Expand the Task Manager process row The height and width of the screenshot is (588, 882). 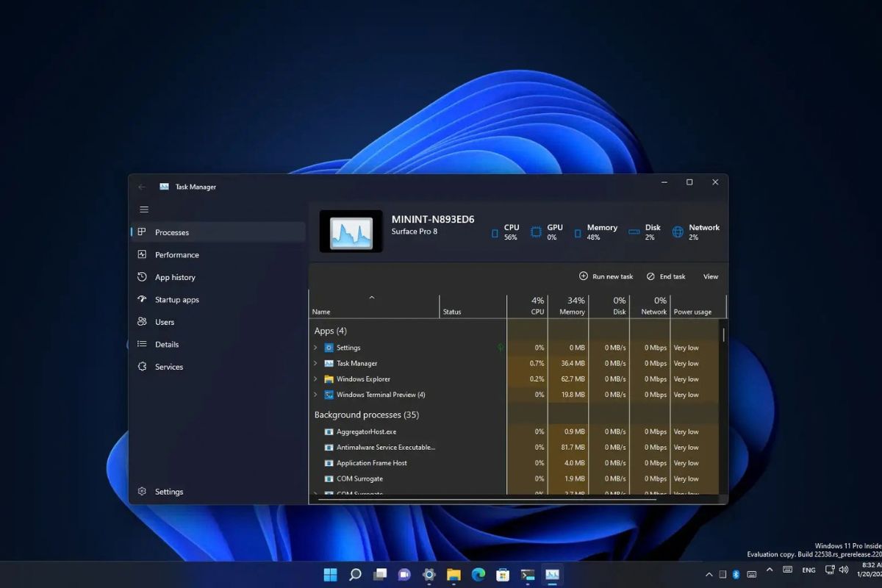click(x=315, y=363)
